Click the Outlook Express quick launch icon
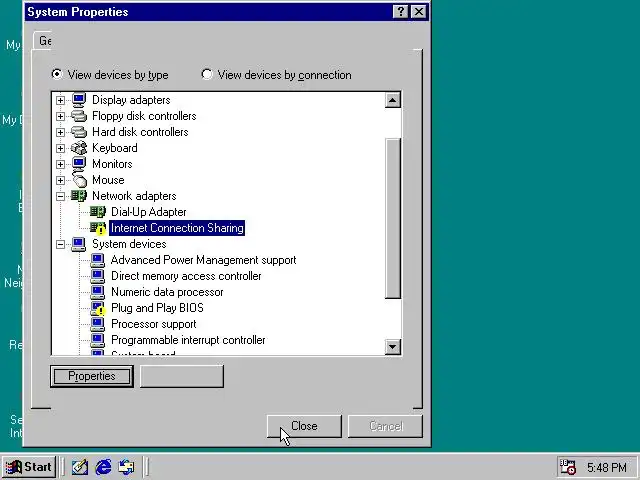 (126, 467)
